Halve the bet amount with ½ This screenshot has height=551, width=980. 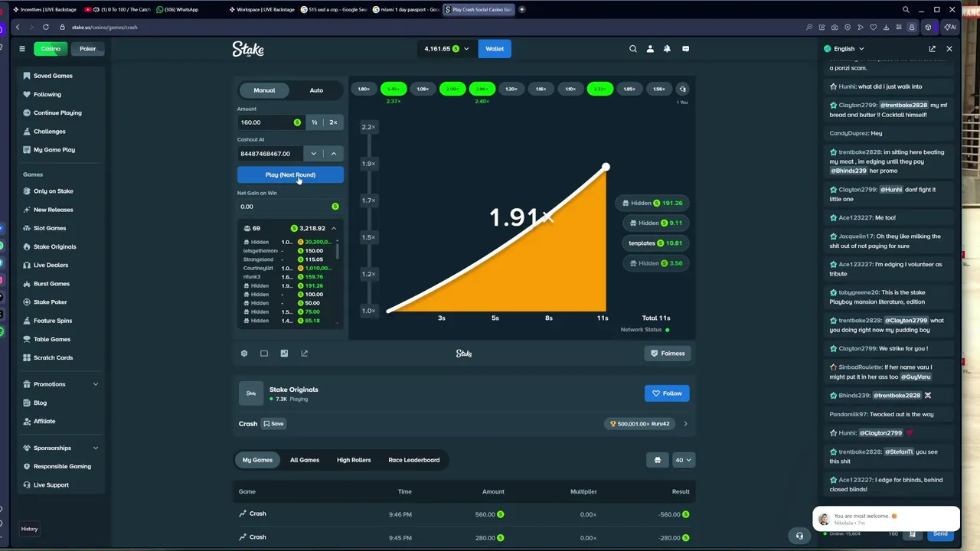314,122
